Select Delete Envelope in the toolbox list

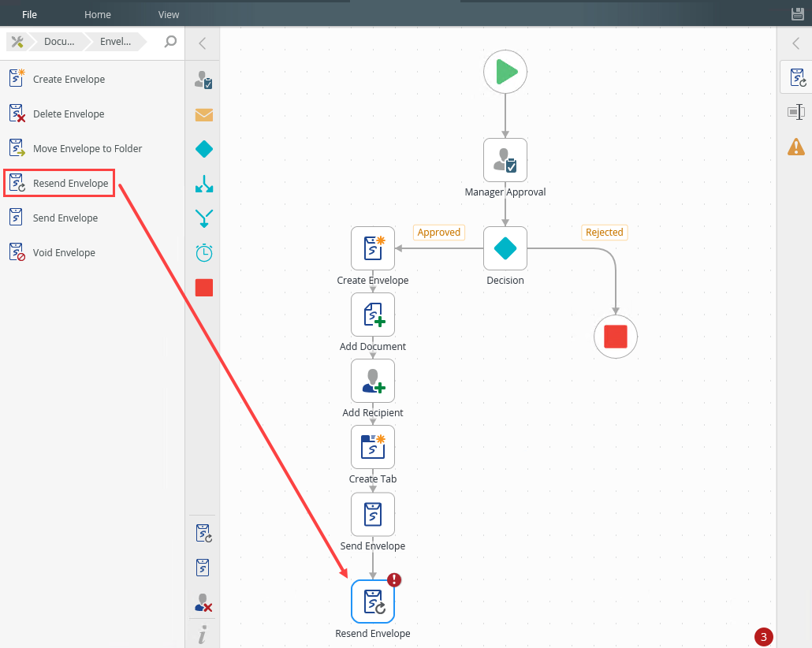pos(69,114)
